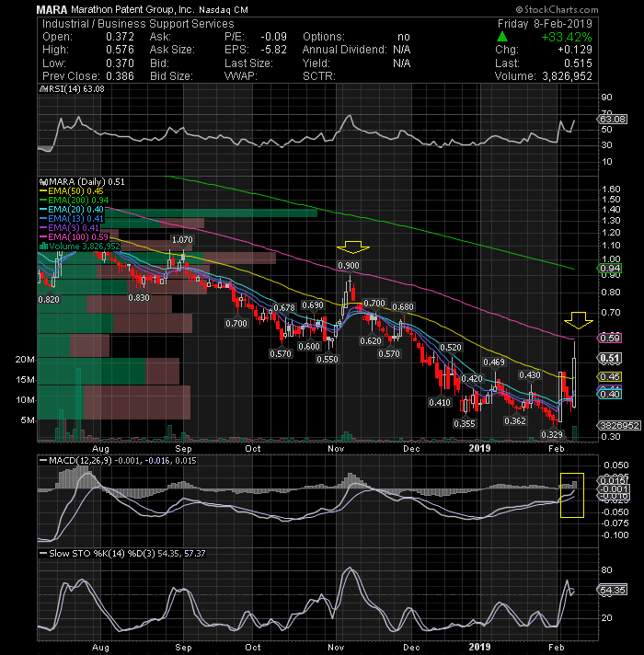Click the 0.430 price label
Viewport: 644px width, 655px height.
pos(530,375)
